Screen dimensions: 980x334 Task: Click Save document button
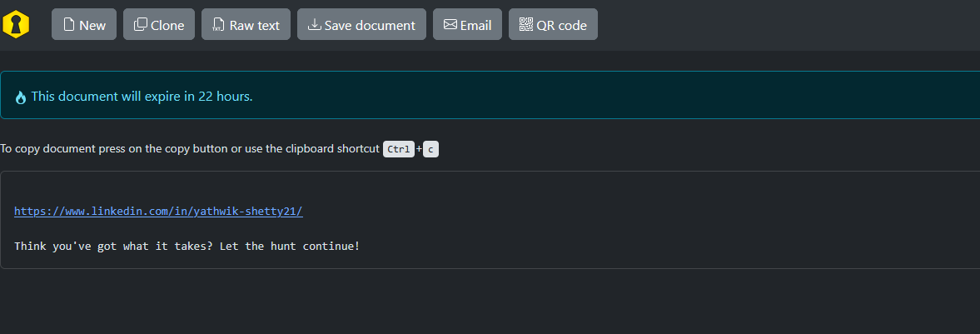point(361,24)
